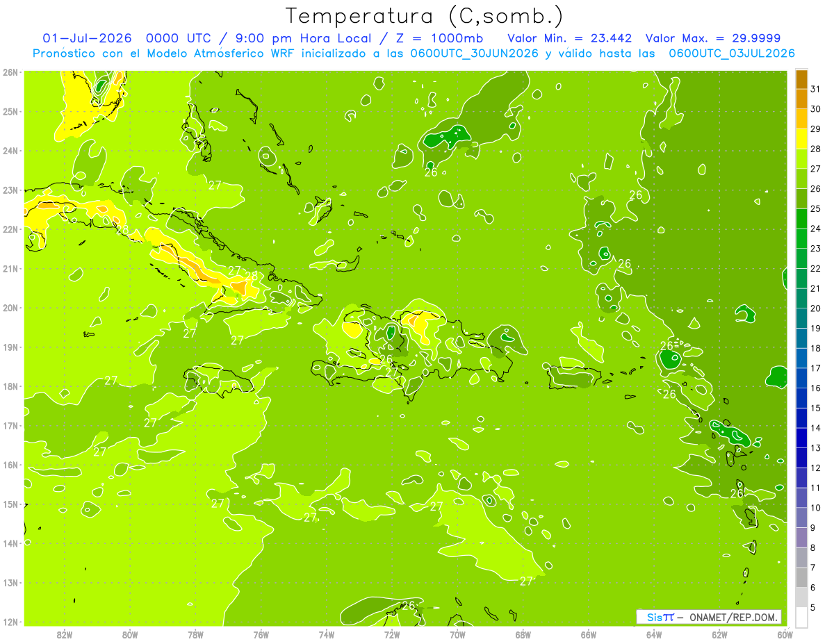
Task: Click the "60W" longitude axis label
Action: click(785, 634)
